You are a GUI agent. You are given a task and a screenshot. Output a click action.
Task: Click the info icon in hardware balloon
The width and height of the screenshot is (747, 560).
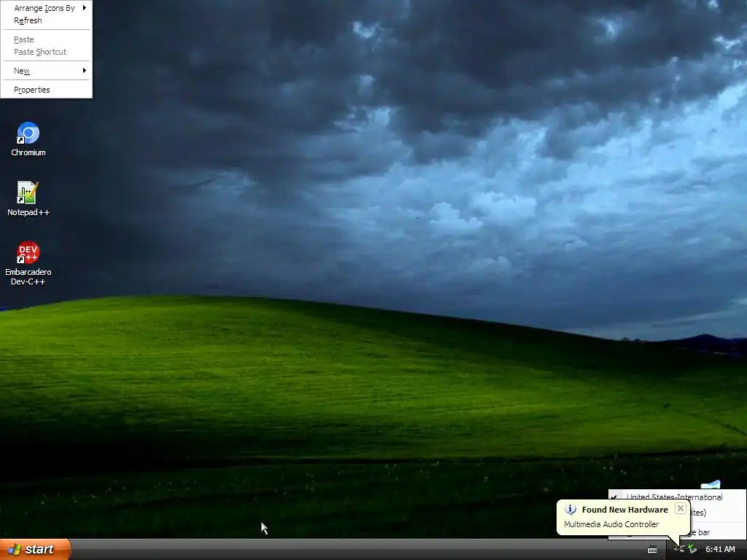click(570, 510)
